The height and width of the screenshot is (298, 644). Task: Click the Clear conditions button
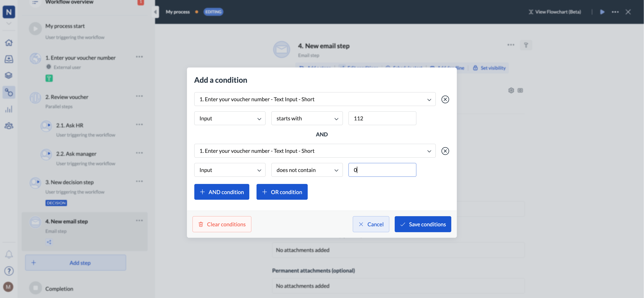pos(222,224)
